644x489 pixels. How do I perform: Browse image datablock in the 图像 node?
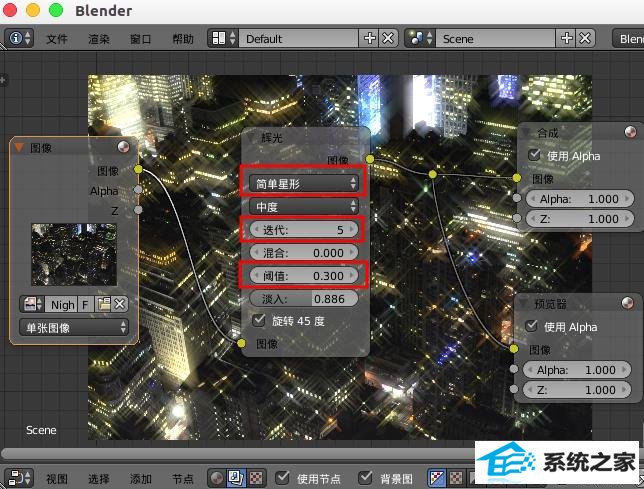tap(33, 305)
